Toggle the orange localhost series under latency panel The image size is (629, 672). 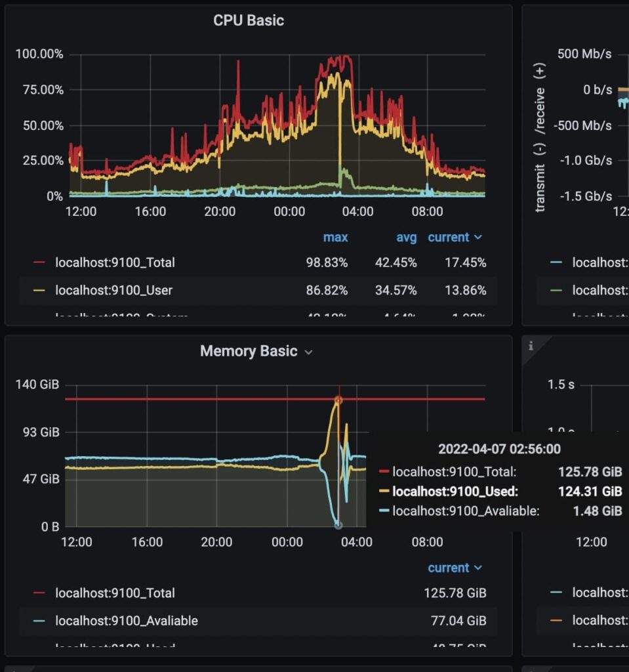point(600,621)
